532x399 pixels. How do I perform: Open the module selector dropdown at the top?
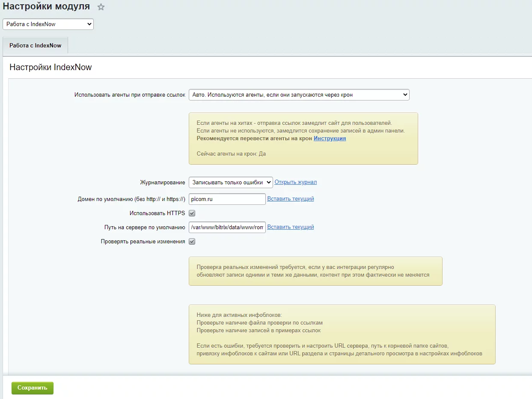coord(48,24)
